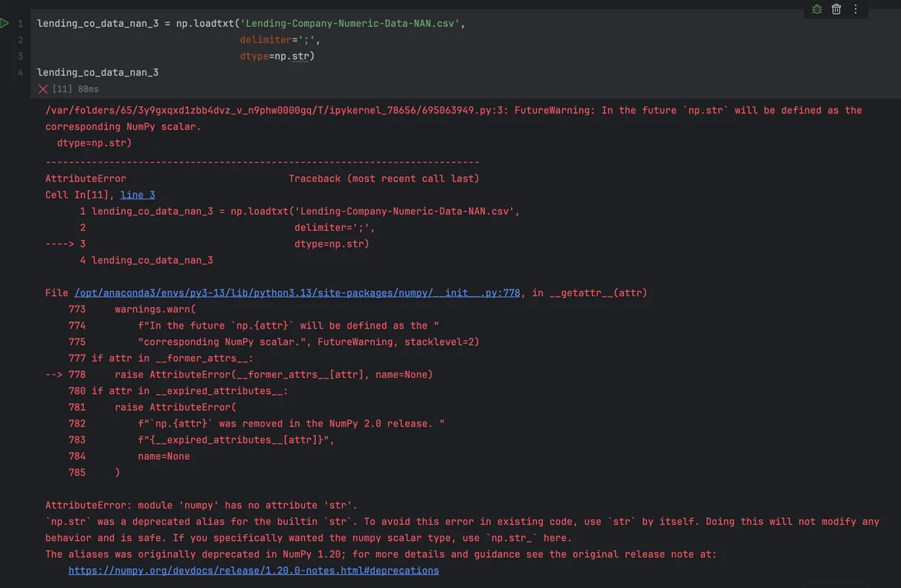This screenshot has width=901, height=588.
Task: Open the 'line 3' traceback link
Action: pyautogui.click(x=137, y=195)
